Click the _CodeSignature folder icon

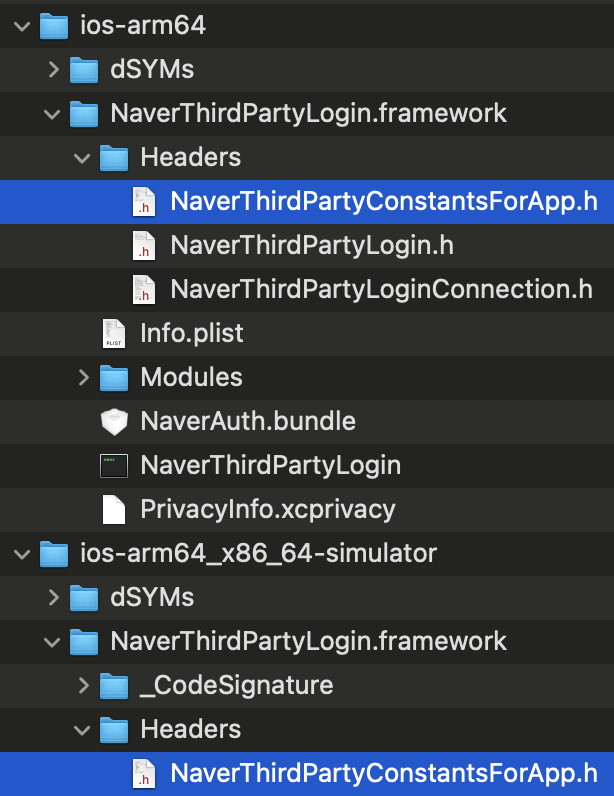[114, 685]
